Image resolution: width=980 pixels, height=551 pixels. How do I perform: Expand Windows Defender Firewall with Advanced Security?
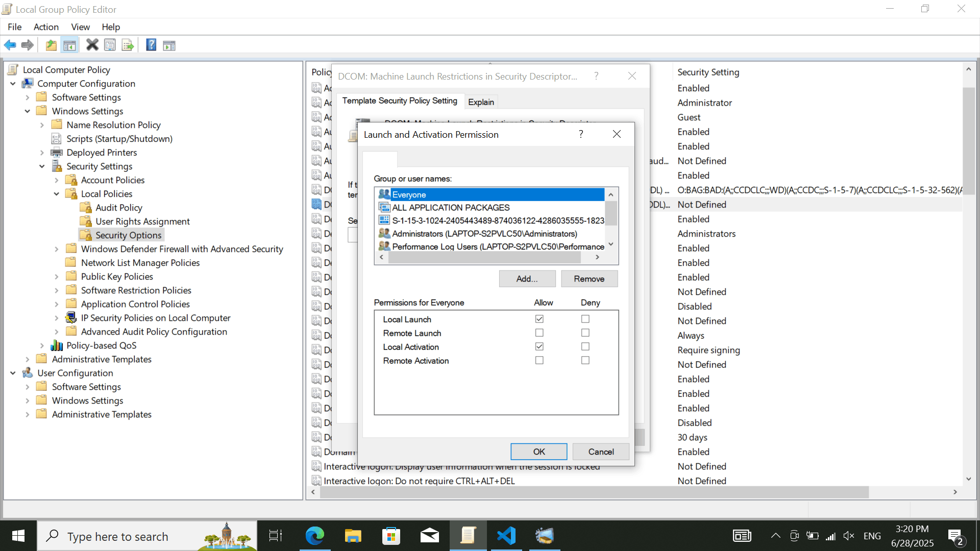point(57,249)
